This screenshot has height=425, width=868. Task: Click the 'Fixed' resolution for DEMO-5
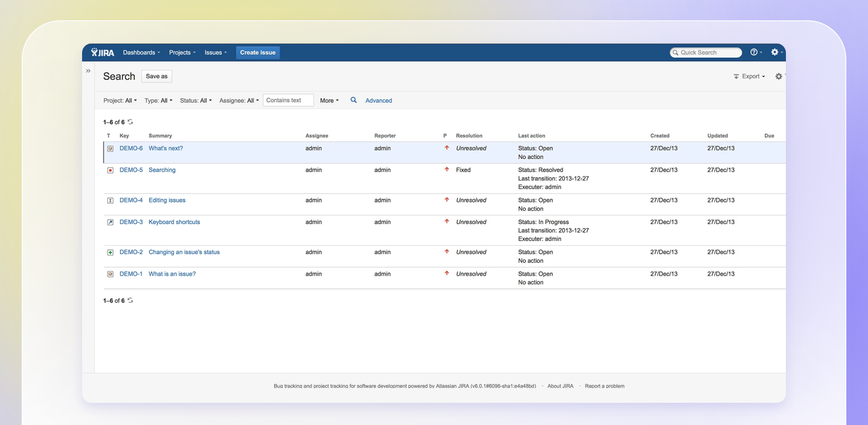coord(463,170)
